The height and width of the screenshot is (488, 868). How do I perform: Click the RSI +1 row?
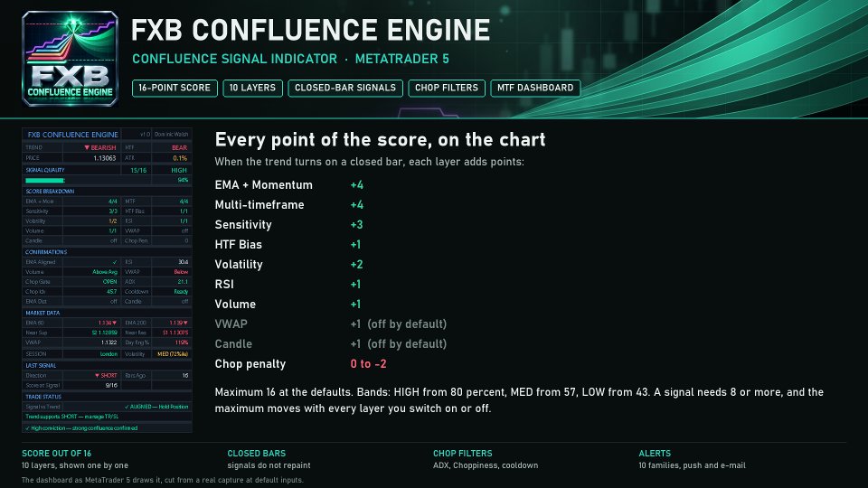(288, 285)
